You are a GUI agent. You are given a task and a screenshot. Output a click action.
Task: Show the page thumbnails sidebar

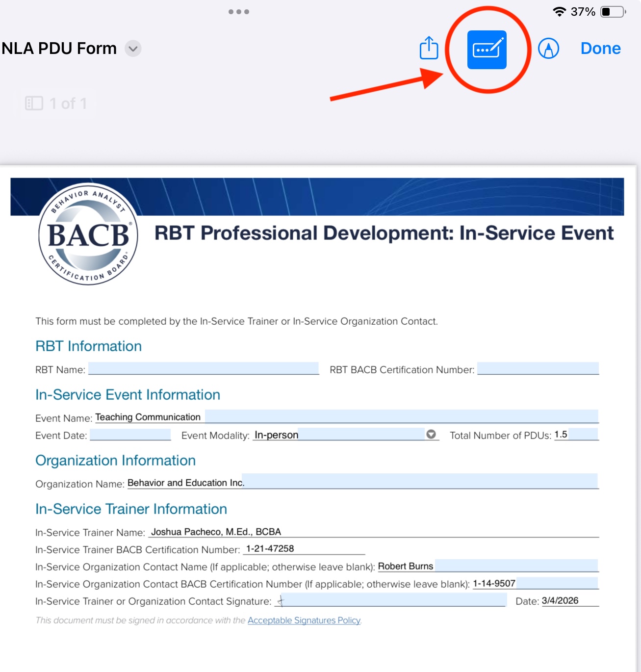34,103
